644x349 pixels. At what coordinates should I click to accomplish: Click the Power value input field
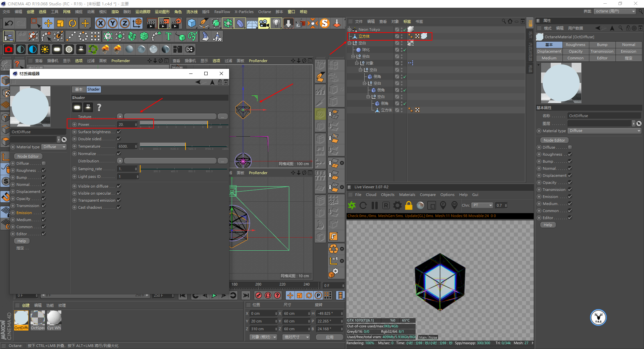coord(126,124)
